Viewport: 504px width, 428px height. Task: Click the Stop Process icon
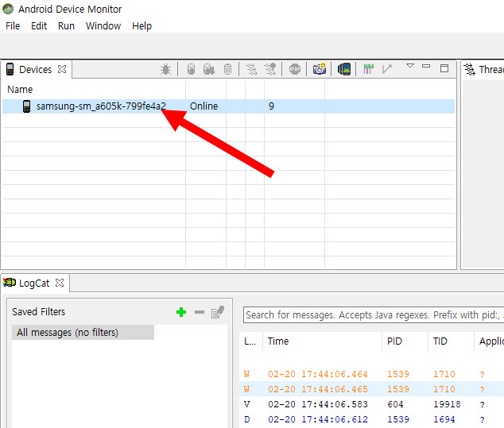(x=295, y=69)
